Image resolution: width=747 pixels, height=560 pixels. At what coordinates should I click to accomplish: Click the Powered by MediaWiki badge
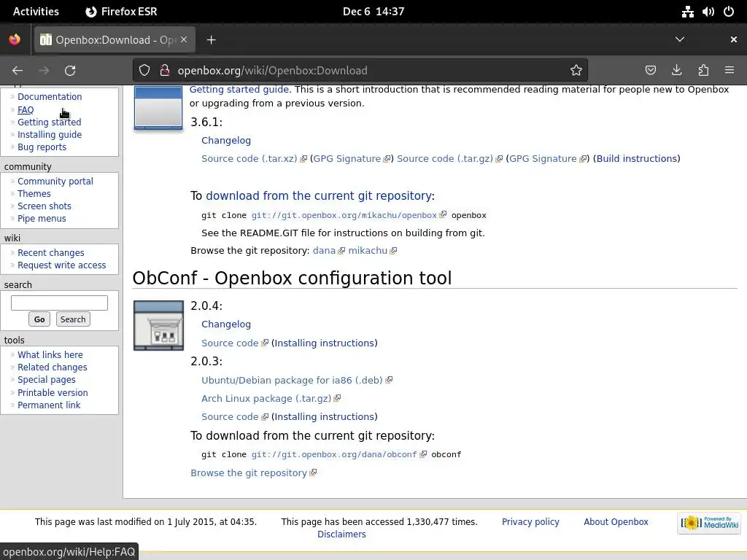click(x=709, y=523)
